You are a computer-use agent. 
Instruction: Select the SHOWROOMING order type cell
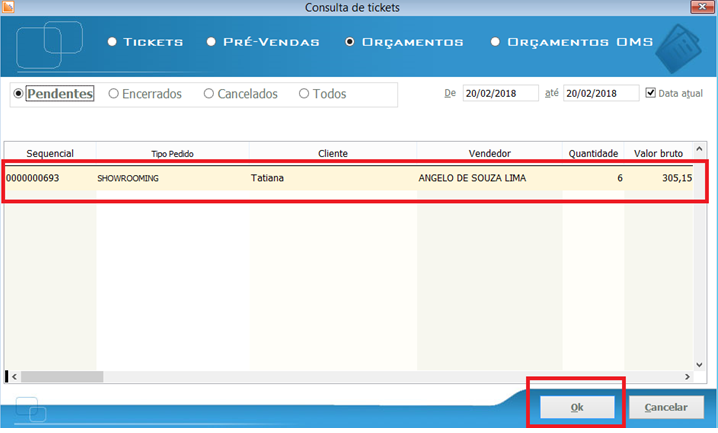coord(173,178)
